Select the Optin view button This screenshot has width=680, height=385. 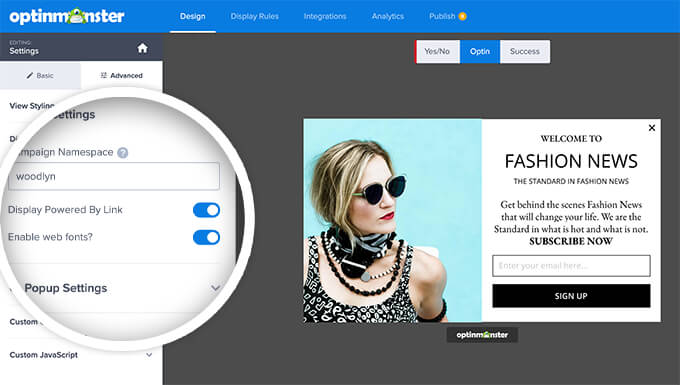[480, 52]
